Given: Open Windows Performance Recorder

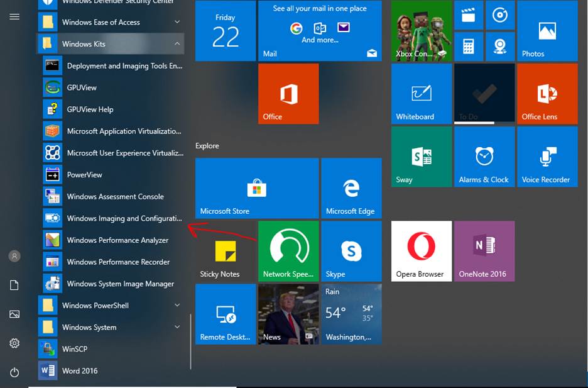Looking at the screenshot, I should (113, 262).
